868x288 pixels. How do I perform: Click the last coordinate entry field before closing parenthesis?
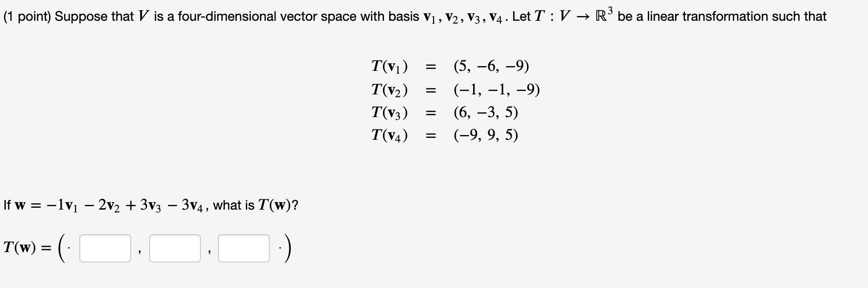(243, 247)
